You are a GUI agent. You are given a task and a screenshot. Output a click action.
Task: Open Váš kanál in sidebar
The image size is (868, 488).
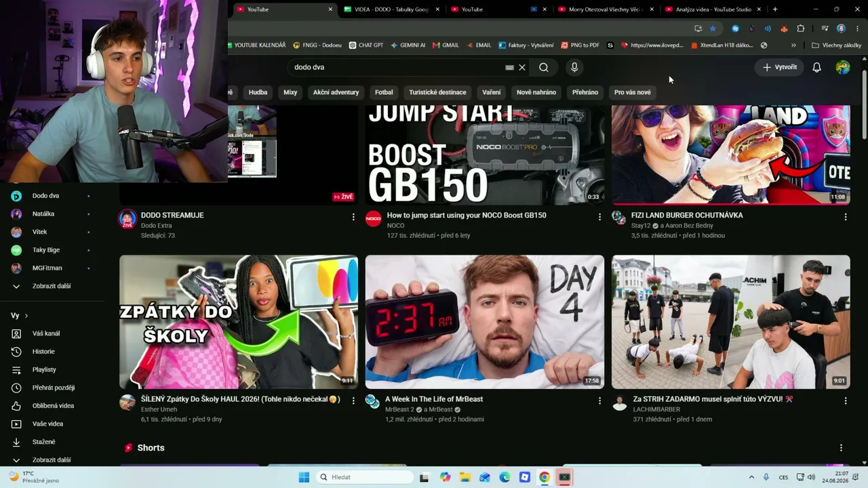click(52, 333)
